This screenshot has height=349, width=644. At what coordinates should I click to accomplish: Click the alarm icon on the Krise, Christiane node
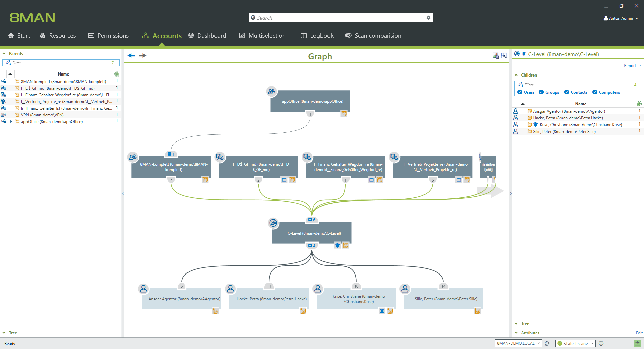click(x=382, y=311)
